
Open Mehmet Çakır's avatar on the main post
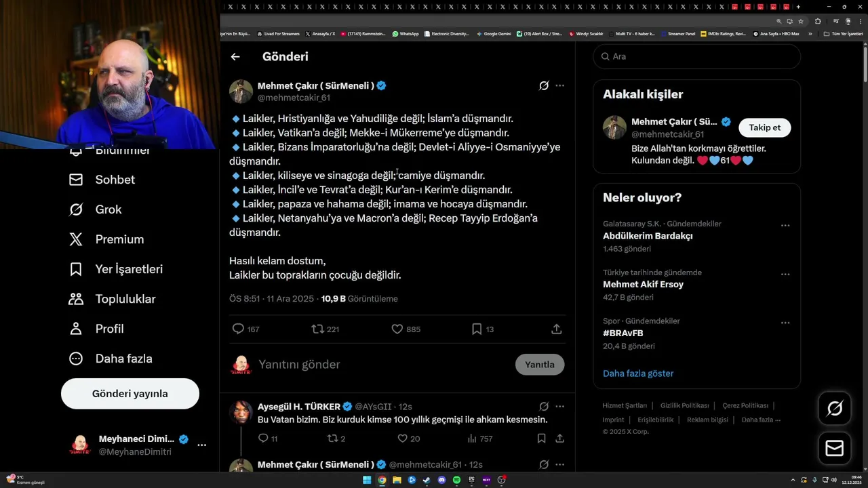pyautogui.click(x=241, y=91)
